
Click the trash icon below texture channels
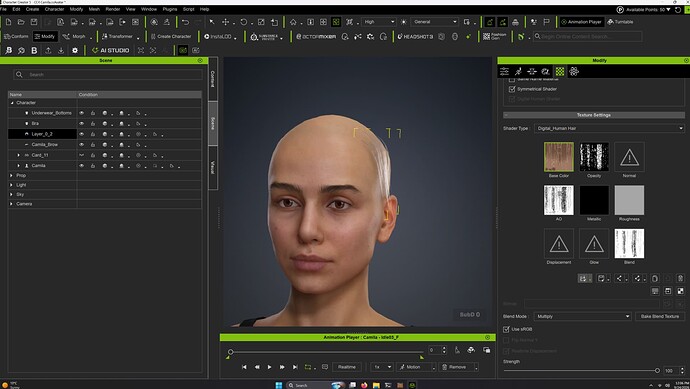[680, 278]
